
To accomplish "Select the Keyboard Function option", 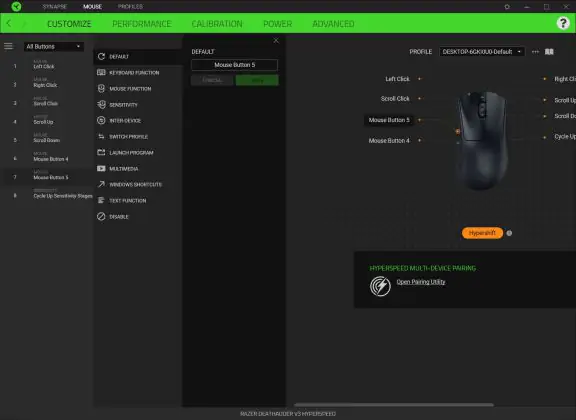I will pos(139,72).
